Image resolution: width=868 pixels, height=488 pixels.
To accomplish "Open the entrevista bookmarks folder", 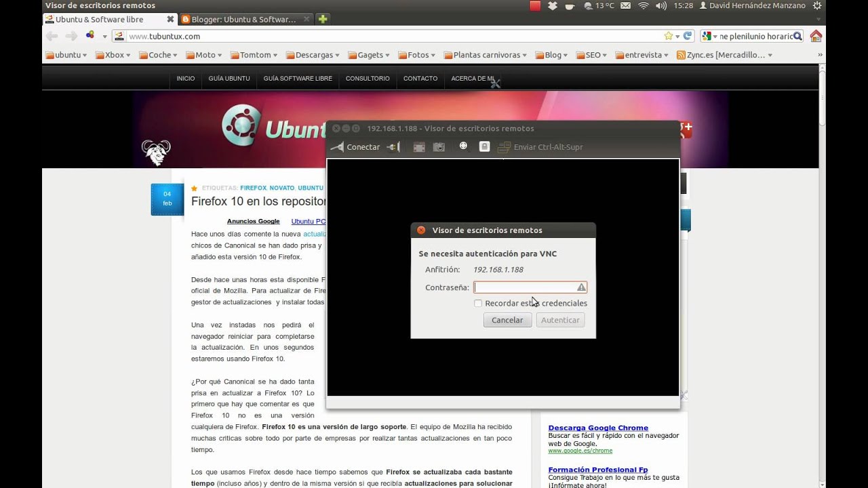I will [x=642, y=55].
